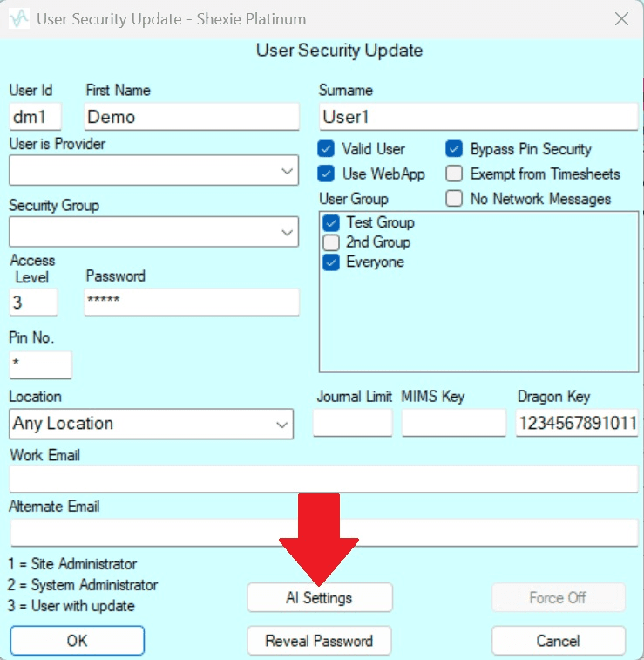
Task: Tick the No Network Messages checkbox
Action: (x=454, y=198)
